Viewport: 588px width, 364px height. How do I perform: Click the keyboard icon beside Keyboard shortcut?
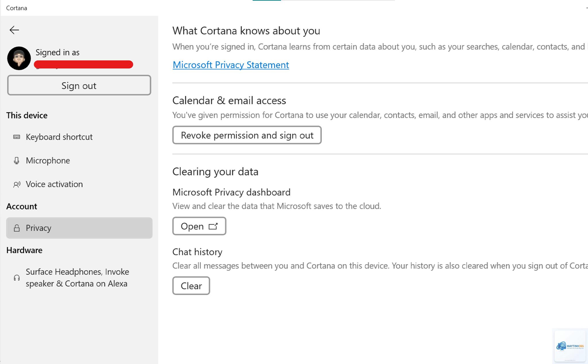17,137
